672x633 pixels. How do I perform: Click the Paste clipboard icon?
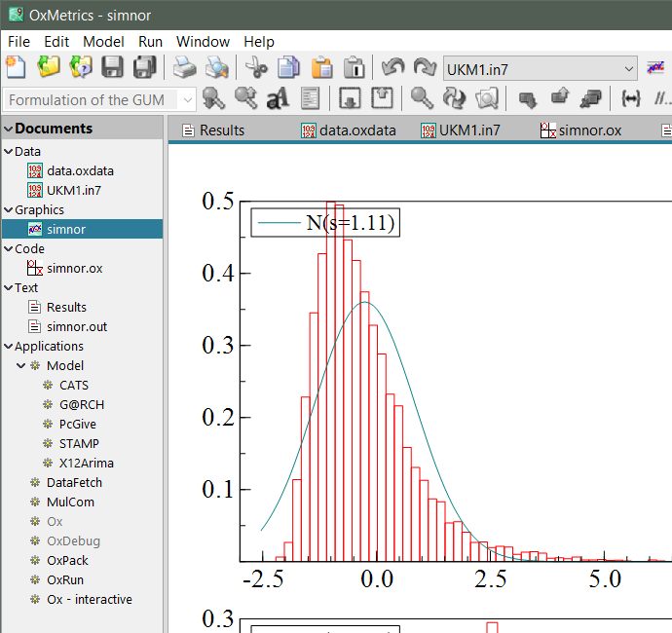[x=321, y=67]
